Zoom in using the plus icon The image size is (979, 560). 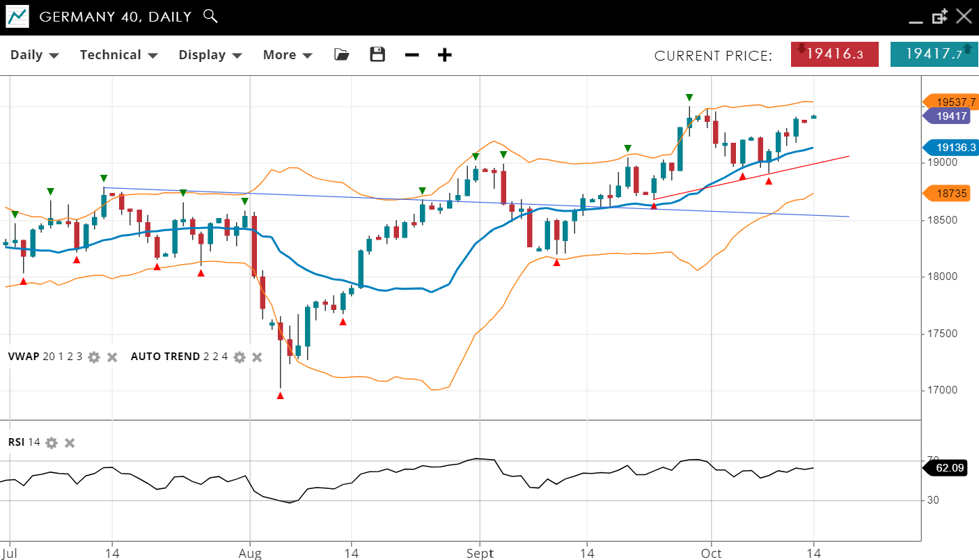tap(445, 55)
